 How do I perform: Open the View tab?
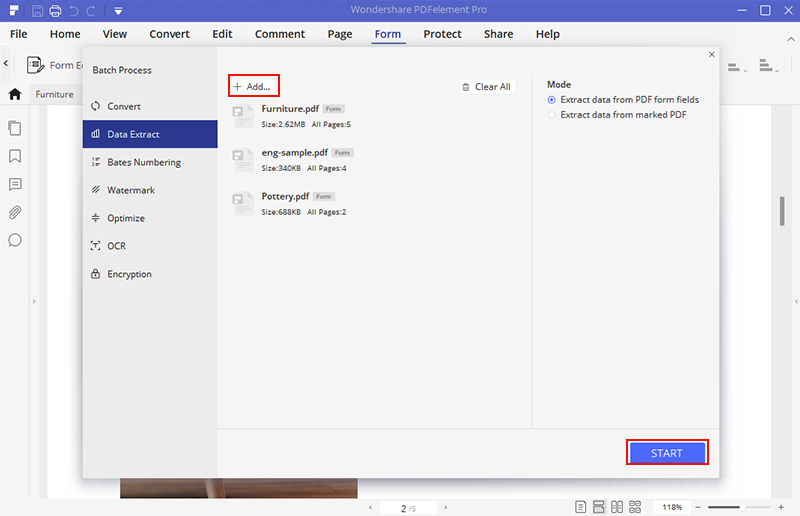point(114,34)
